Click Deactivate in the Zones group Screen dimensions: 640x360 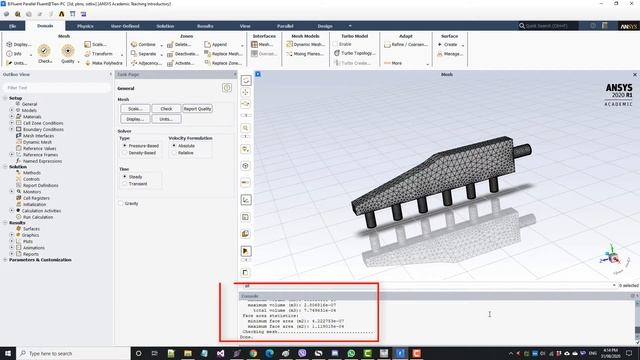click(x=183, y=53)
